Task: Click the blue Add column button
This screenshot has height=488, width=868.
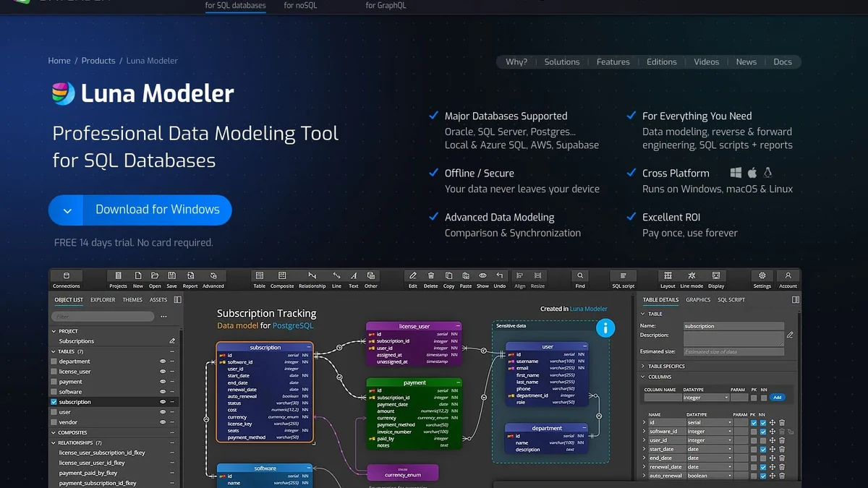Action: pyautogui.click(x=777, y=398)
